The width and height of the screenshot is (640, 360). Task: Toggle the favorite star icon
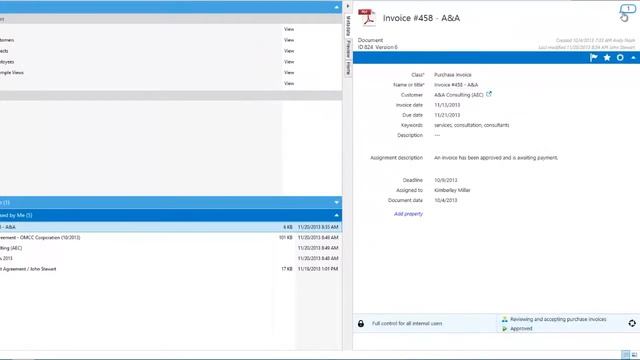(x=607, y=58)
